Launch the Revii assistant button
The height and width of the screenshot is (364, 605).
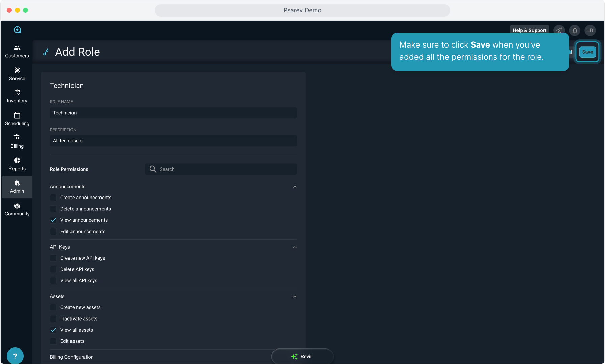[x=302, y=356]
